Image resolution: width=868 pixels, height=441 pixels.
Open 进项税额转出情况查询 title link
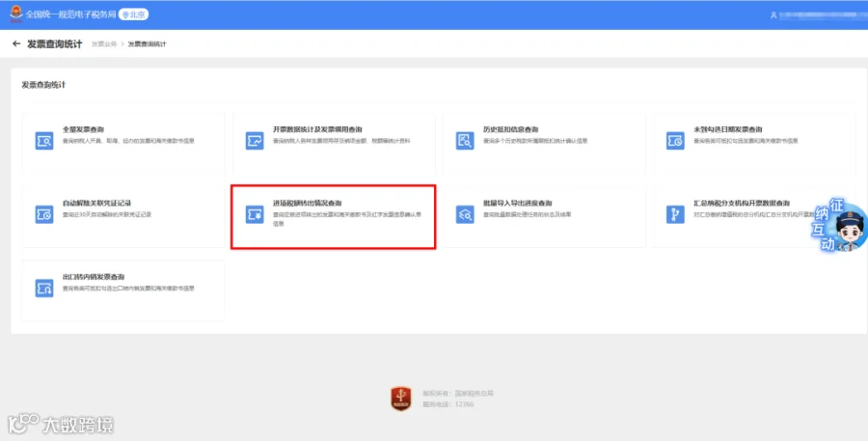point(308,204)
